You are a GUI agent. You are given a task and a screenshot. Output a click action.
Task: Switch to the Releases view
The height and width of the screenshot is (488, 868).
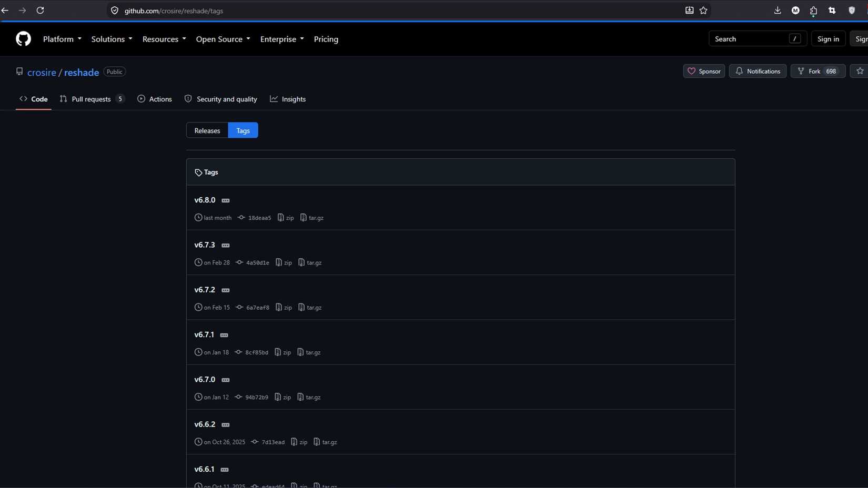[207, 130]
